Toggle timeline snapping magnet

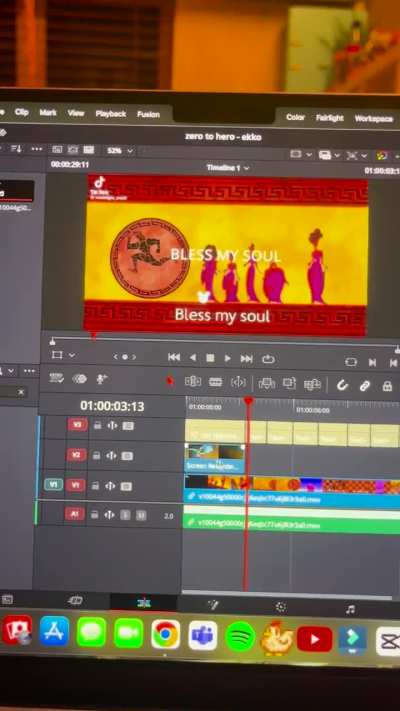tap(342, 385)
